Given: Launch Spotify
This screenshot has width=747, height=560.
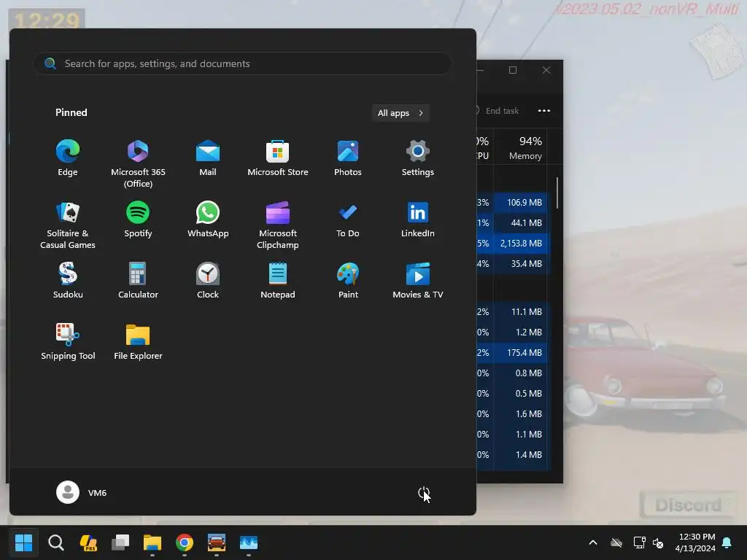Looking at the screenshot, I should (138, 220).
